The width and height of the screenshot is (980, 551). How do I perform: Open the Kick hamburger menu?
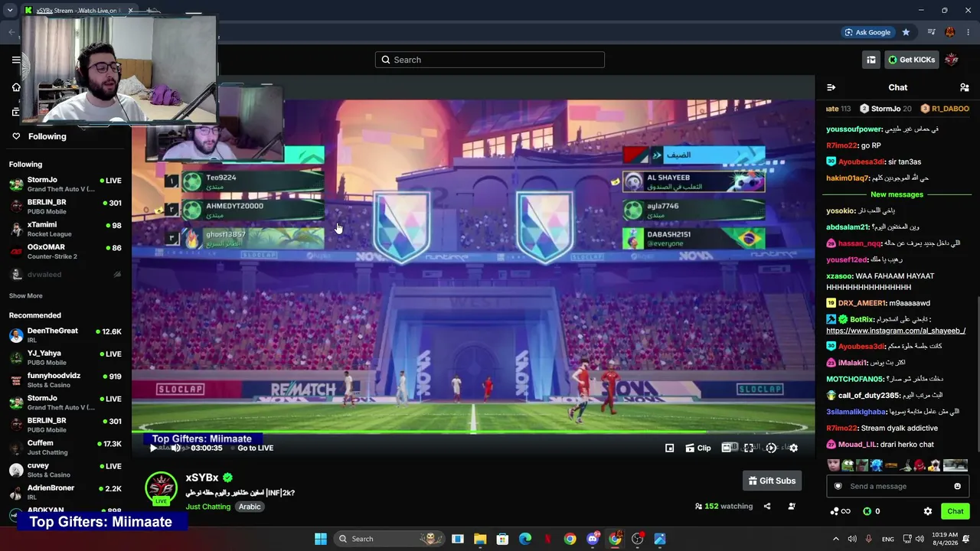[x=16, y=60]
